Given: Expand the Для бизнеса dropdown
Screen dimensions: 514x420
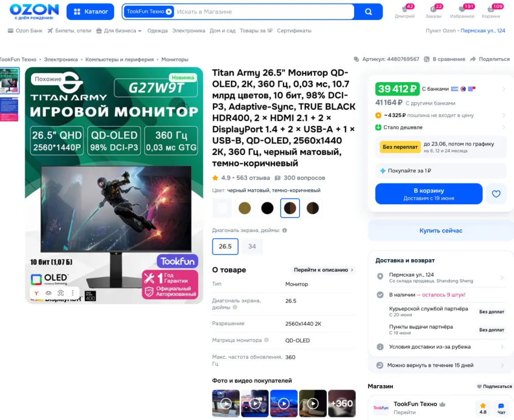Looking at the screenshot, I should 119,30.
